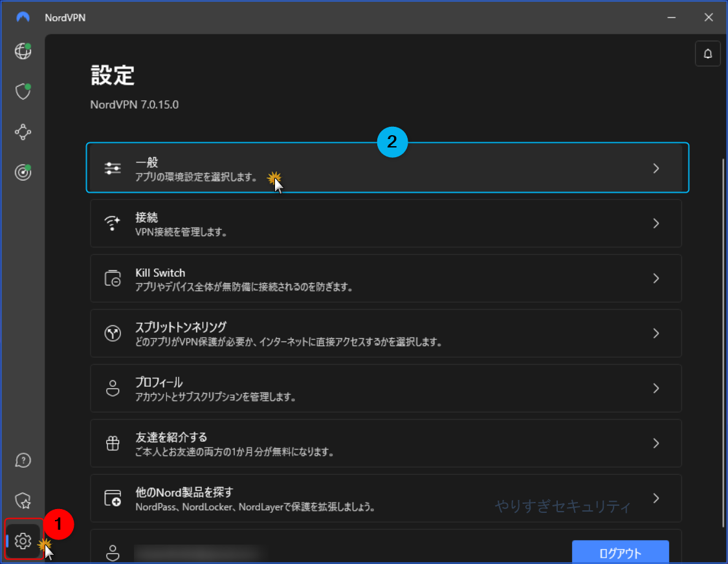Open the VPN globe map in sidebar
The image size is (728, 564).
(23, 50)
